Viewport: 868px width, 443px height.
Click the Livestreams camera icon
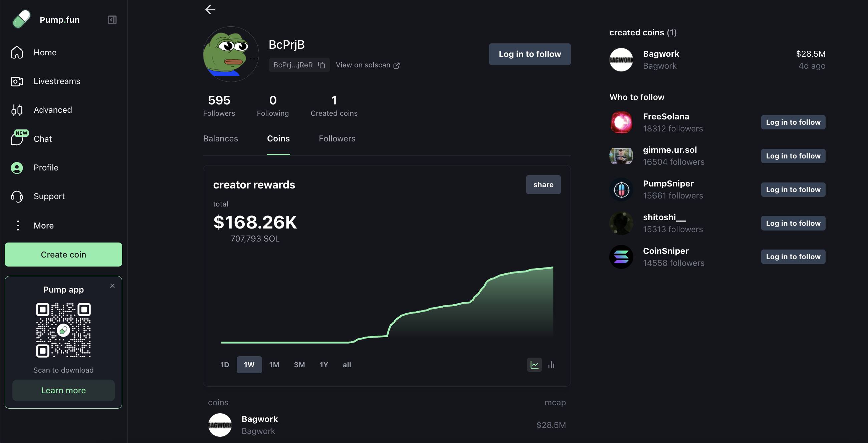pos(17,81)
